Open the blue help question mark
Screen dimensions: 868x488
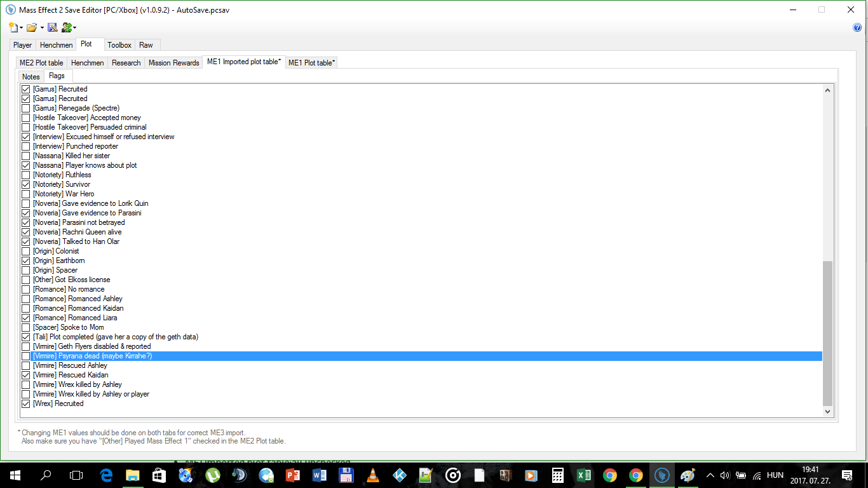pos(857,27)
